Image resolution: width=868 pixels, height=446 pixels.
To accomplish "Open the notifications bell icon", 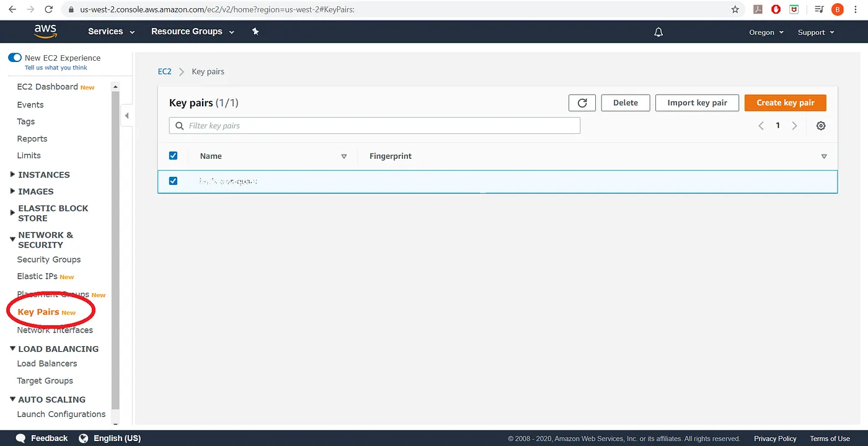I will pyautogui.click(x=658, y=32).
